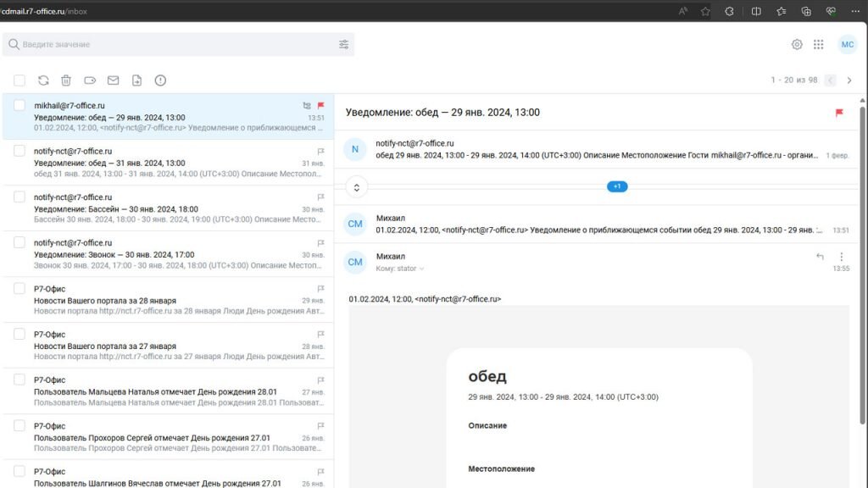Image resolution: width=868 pixels, height=488 pixels.
Task: Flag the Шалгинов Вячеслав birthday message
Action: pyautogui.click(x=320, y=472)
